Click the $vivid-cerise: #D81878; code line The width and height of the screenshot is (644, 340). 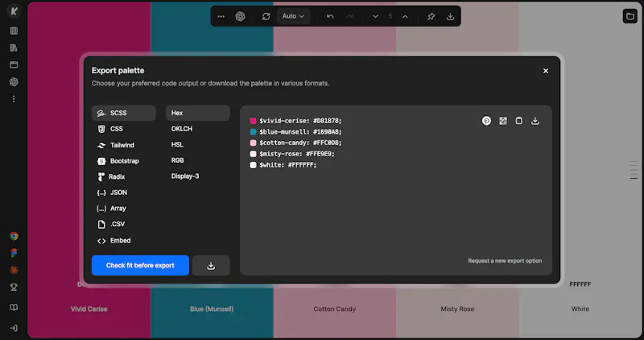pos(300,121)
